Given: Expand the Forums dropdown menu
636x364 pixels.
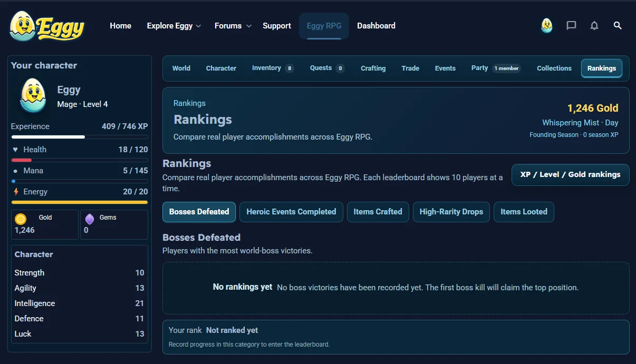Looking at the screenshot, I should tap(233, 26).
